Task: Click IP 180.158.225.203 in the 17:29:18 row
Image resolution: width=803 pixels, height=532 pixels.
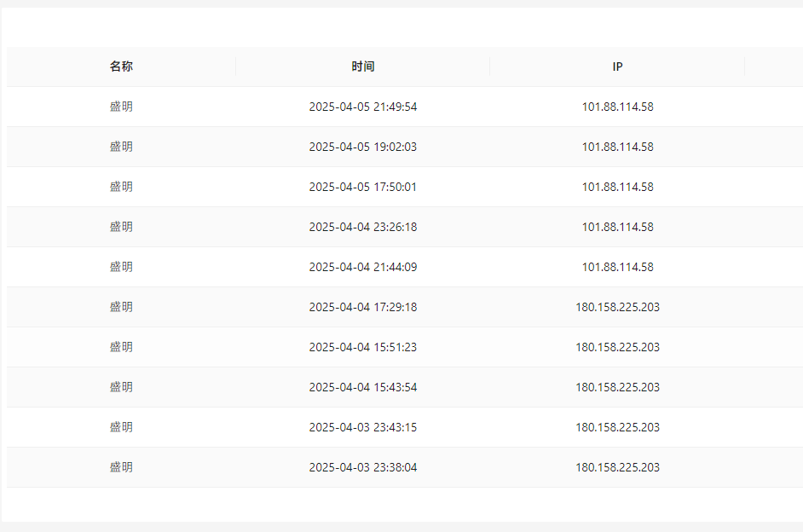Action: (x=617, y=307)
